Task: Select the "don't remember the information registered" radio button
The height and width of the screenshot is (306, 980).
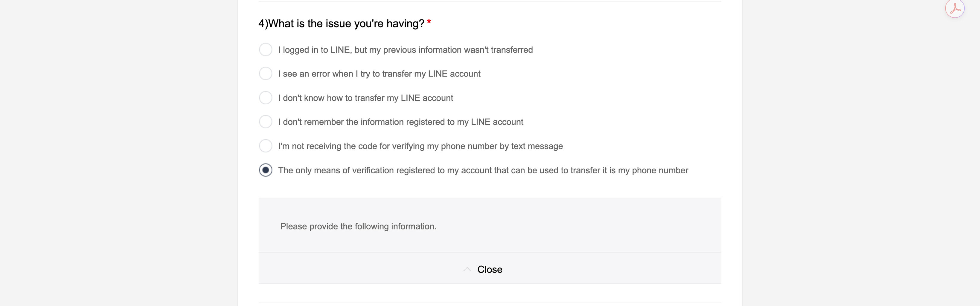Action: (266, 122)
